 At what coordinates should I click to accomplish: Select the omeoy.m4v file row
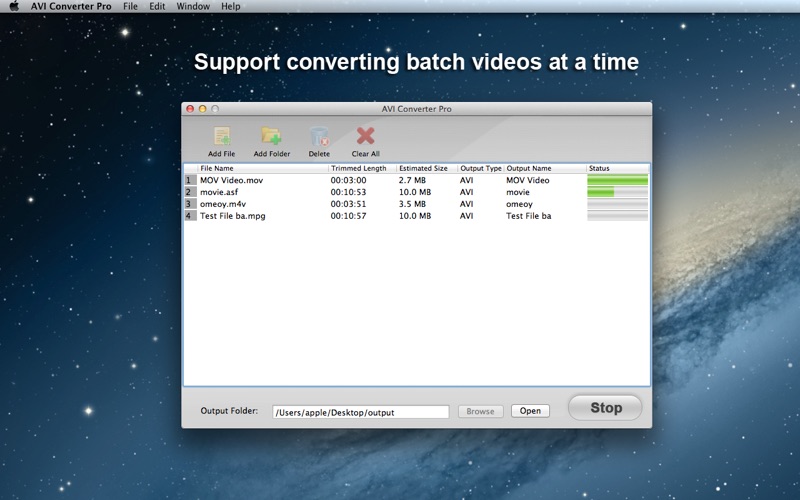point(416,204)
